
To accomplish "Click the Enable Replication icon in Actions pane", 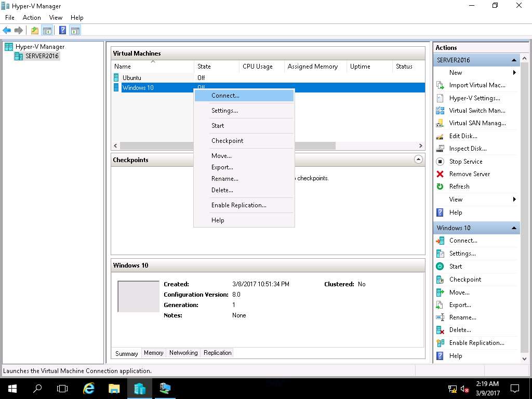I will tap(440, 343).
